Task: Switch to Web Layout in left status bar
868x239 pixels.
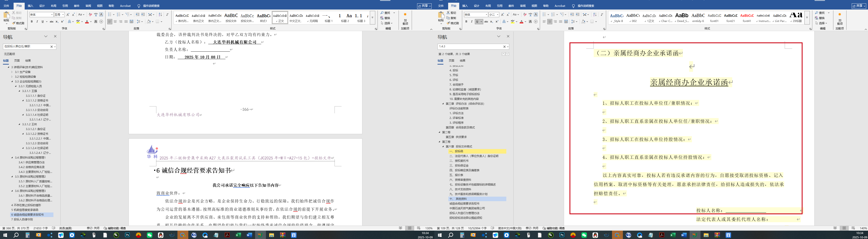Action: (418, 228)
